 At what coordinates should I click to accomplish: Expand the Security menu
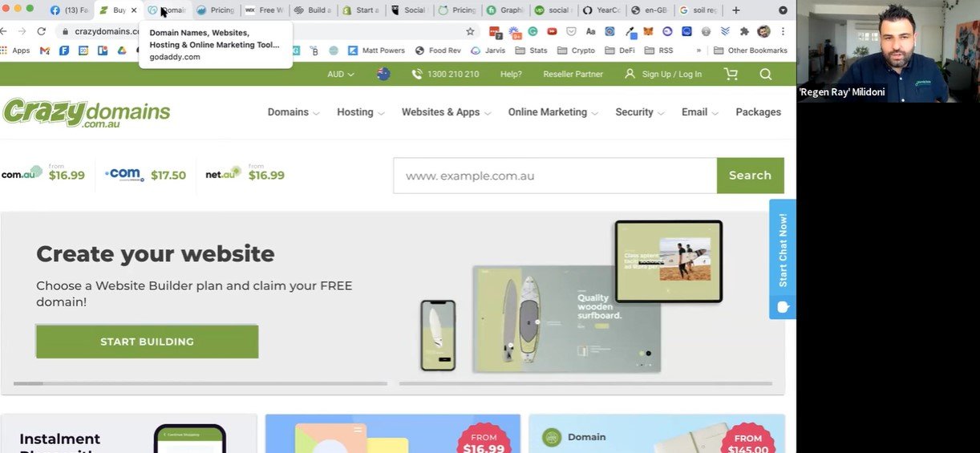coord(639,112)
